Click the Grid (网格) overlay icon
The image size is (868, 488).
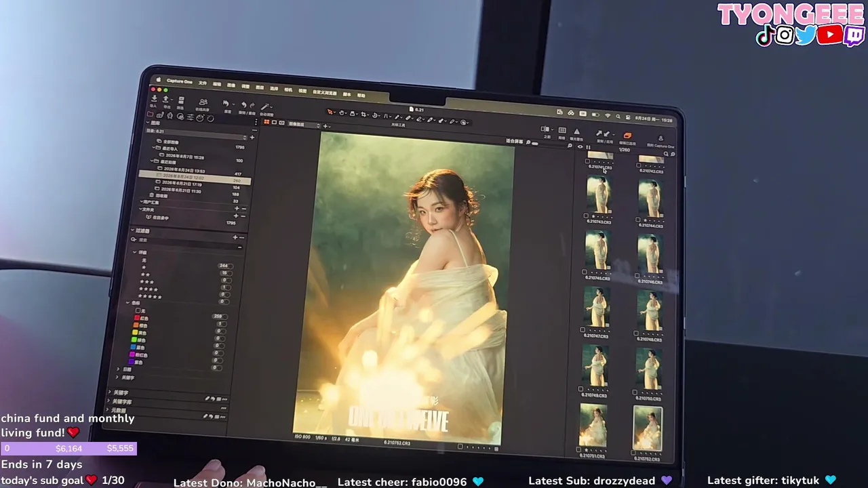click(561, 130)
